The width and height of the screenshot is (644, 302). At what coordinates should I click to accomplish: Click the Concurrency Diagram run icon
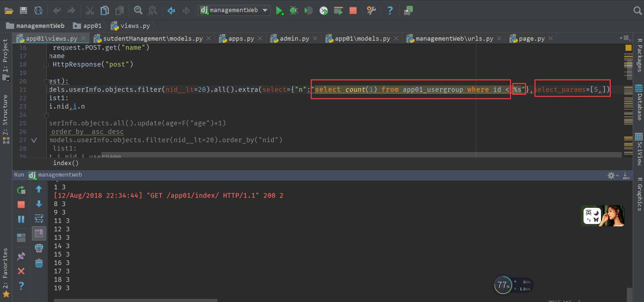338,11
